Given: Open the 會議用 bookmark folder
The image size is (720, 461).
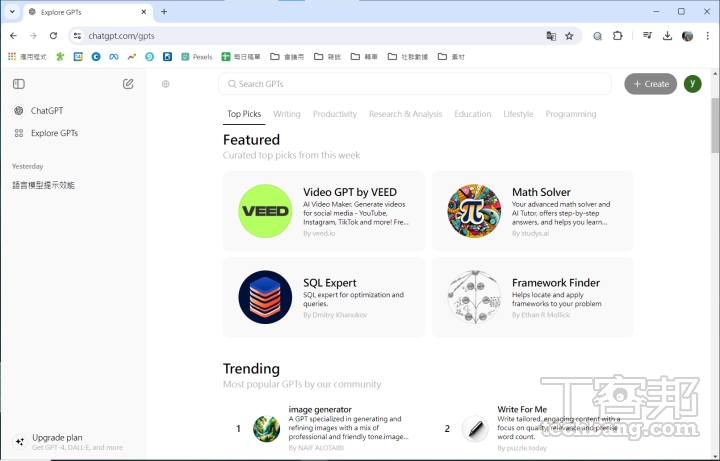Looking at the screenshot, I should pyautogui.click(x=287, y=56).
